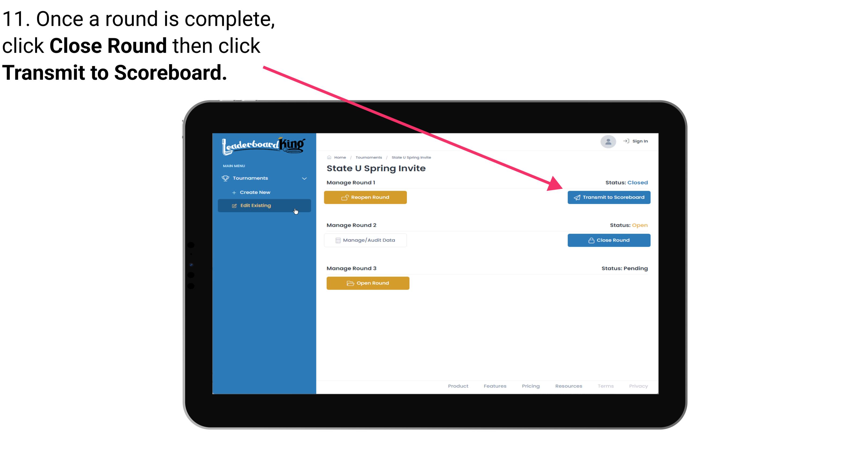Click the Home breadcrumb link
This screenshot has width=868, height=467.
(340, 157)
